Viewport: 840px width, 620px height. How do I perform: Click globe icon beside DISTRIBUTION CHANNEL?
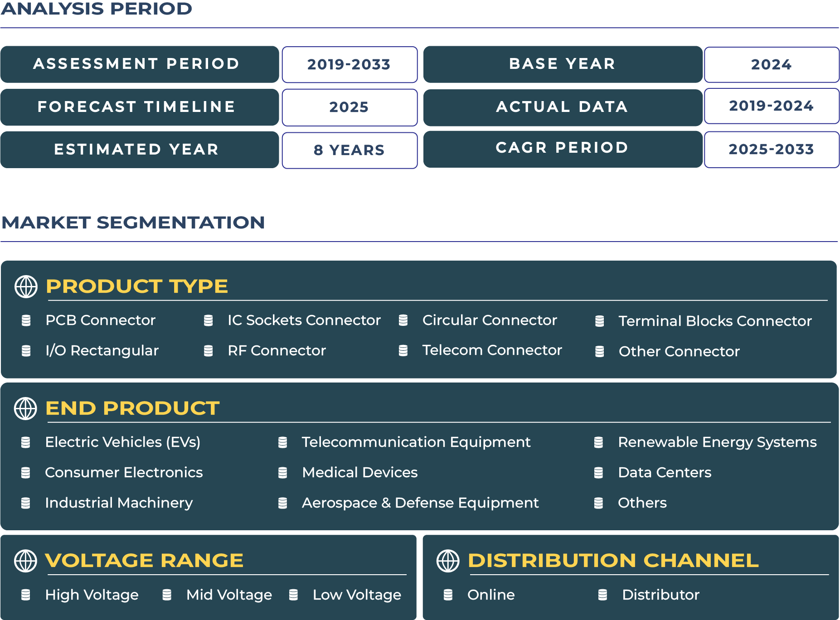448,561
